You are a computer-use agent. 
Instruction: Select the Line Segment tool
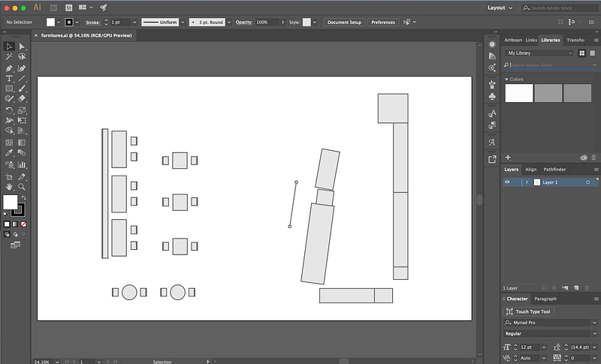click(22, 79)
